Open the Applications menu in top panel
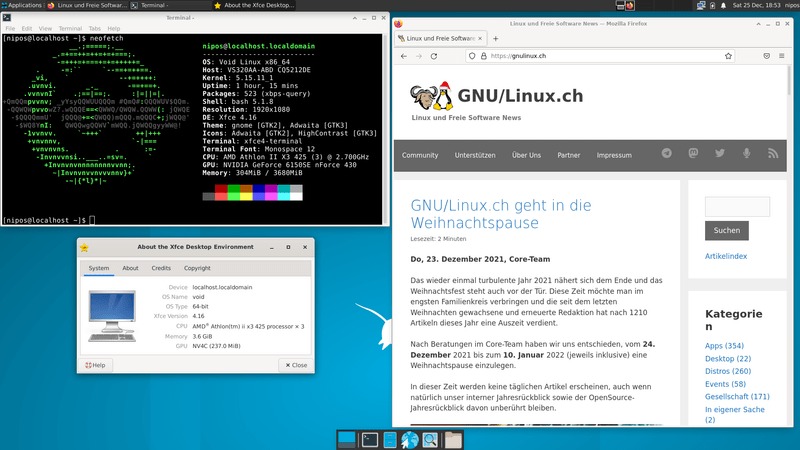800x450 pixels. pos(21,5)
